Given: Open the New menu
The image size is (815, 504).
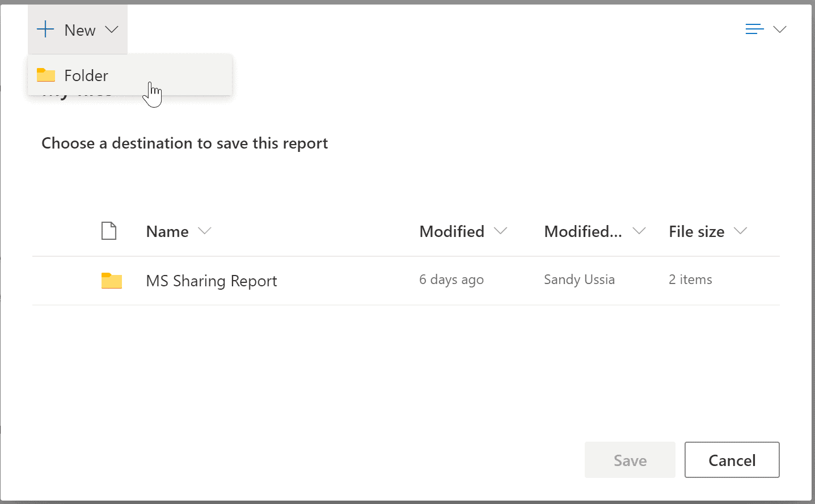Looking at the screenshot, I should click(78, 29).
